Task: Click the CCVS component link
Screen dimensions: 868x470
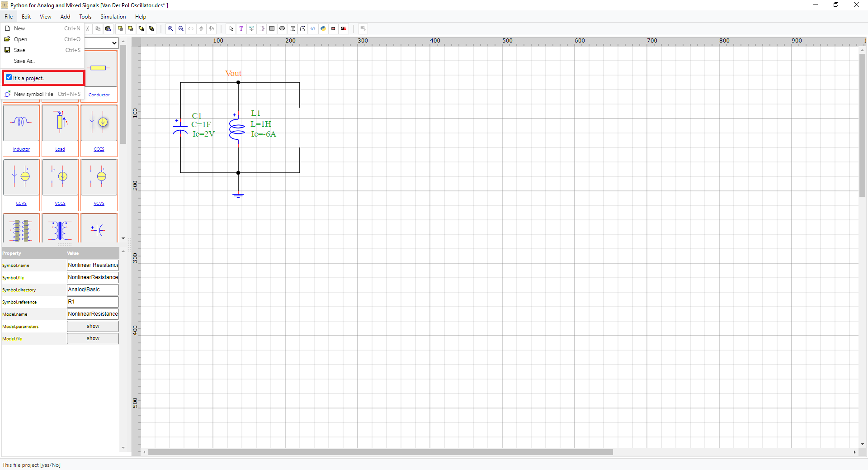Action: (x=21, y=204)
